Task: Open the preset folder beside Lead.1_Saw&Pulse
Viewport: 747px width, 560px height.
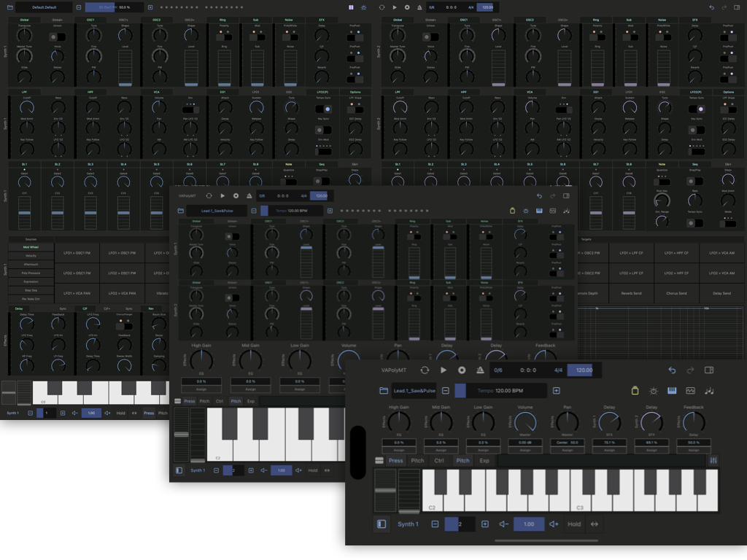Action: coord(384,391)
